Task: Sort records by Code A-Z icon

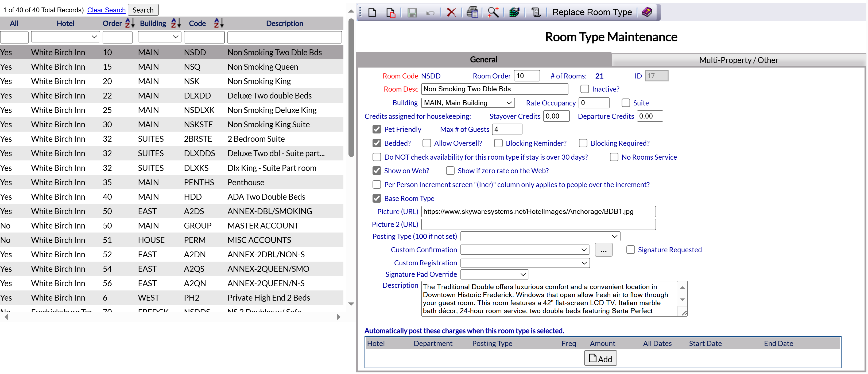Action: pyautogui.click(x=219, y=23)
